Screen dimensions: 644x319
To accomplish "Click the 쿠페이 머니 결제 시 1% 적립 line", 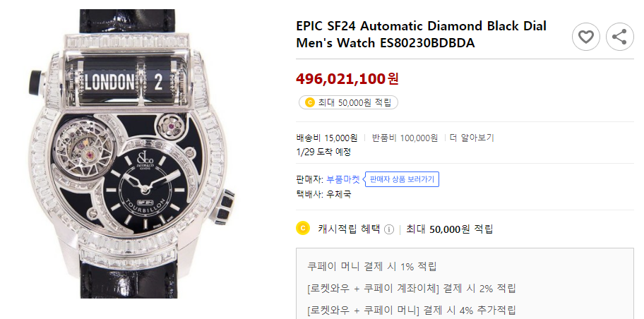I will [371, 267].
